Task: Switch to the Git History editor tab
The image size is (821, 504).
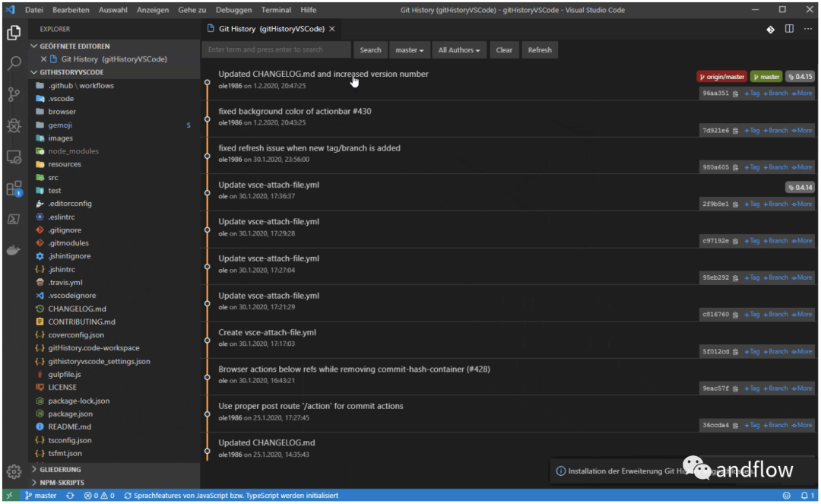Action: (271, 29)
